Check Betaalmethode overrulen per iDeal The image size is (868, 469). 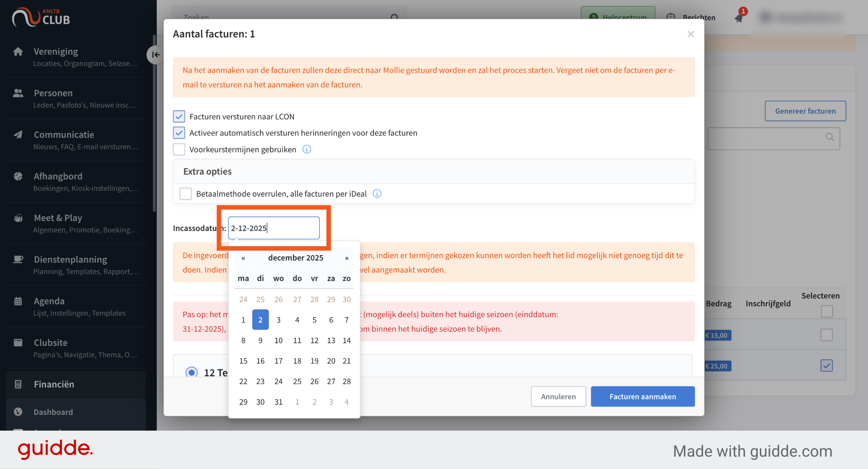pyautogui.click(x=186, y=194)
